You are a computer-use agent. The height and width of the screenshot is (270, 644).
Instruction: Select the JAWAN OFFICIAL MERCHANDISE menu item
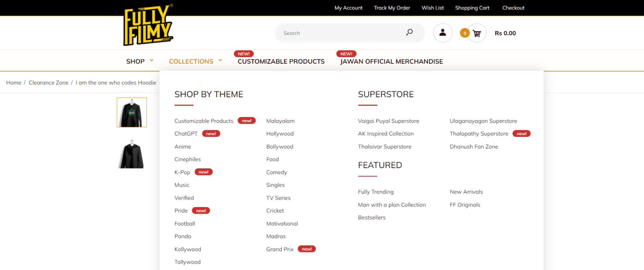tap(391, 61)
